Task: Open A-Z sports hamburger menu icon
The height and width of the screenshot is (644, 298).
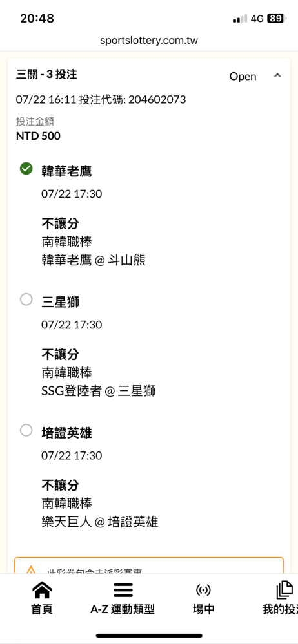Action: click(123, 590)
